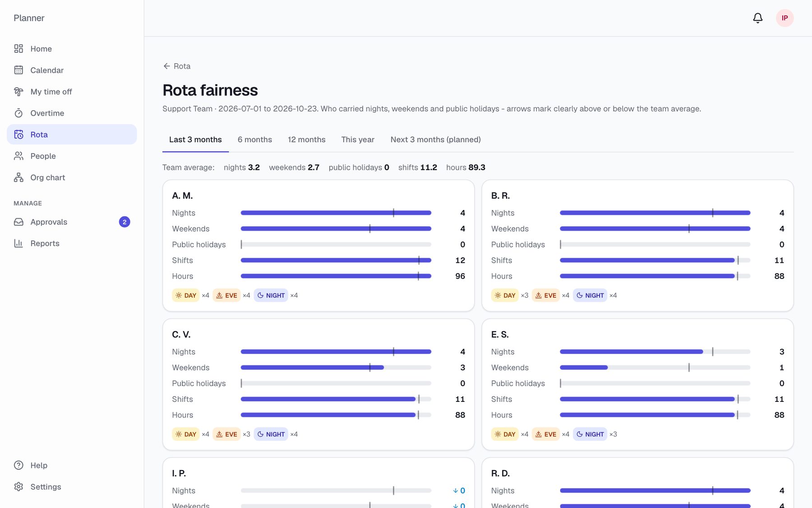This screenshot has height=508, width=812.
Task: Click the A. M. card name
Action: click(x=182, y=196)
